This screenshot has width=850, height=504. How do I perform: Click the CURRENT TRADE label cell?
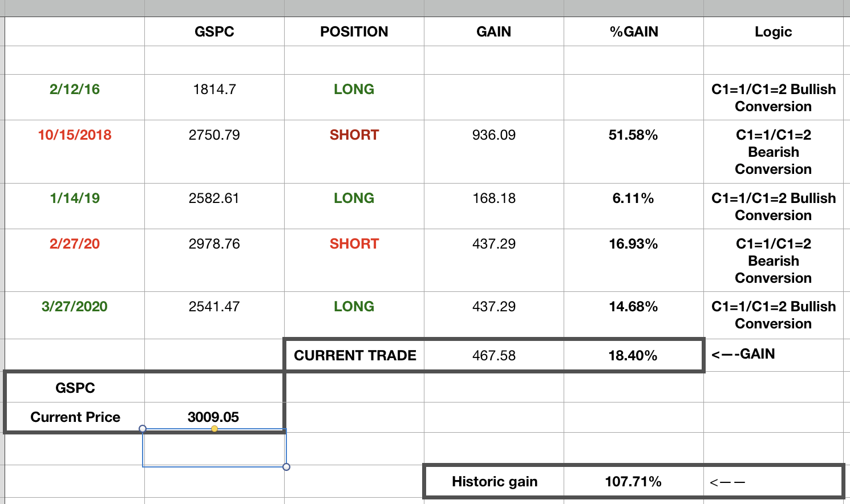pos(355,356)
